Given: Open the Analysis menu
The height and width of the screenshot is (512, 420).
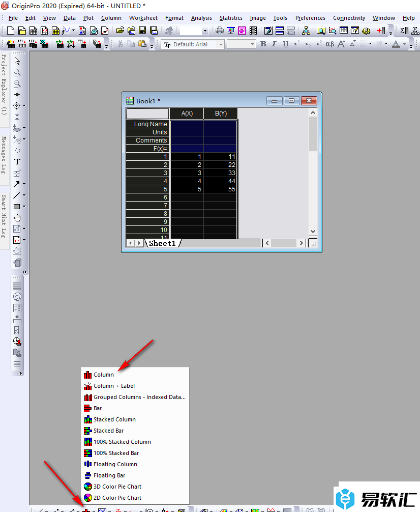Looking at the screenshot, I should [x=201, y=18].
